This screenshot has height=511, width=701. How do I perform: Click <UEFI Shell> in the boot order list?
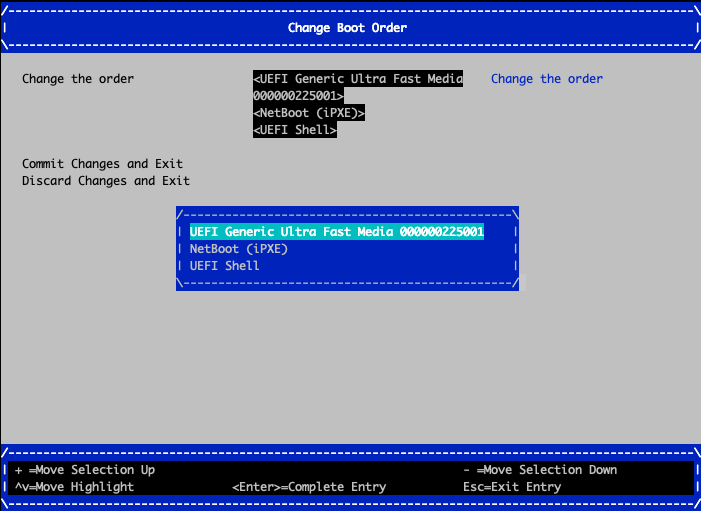pos(295,130)
